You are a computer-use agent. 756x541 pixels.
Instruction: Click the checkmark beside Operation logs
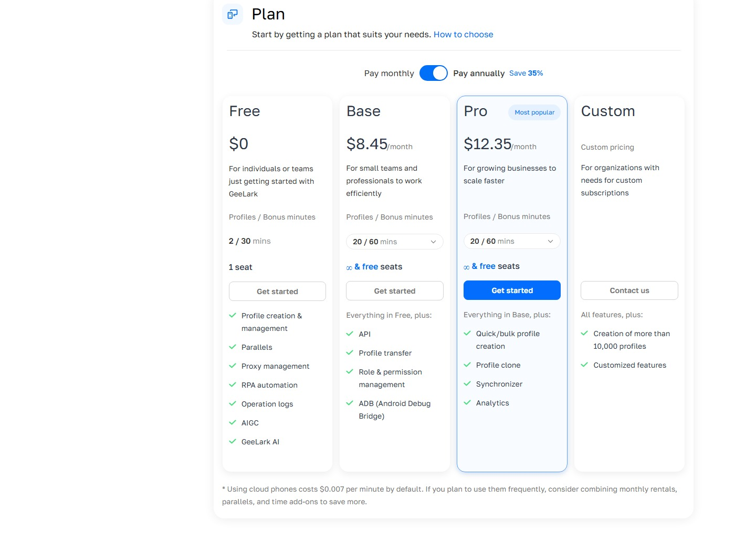[233, 403]
